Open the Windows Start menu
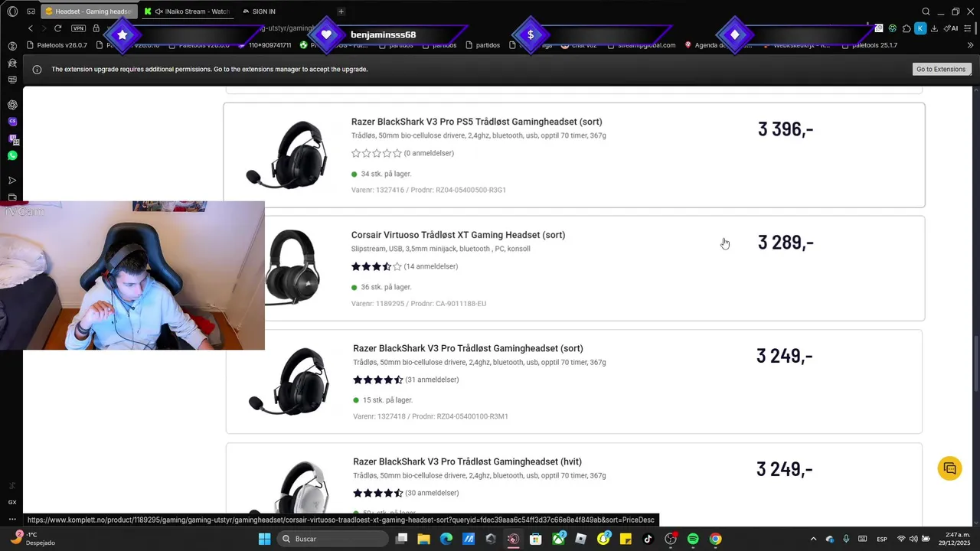The height and width of the screenshot is (551, 980). click(x=264, y=539)
